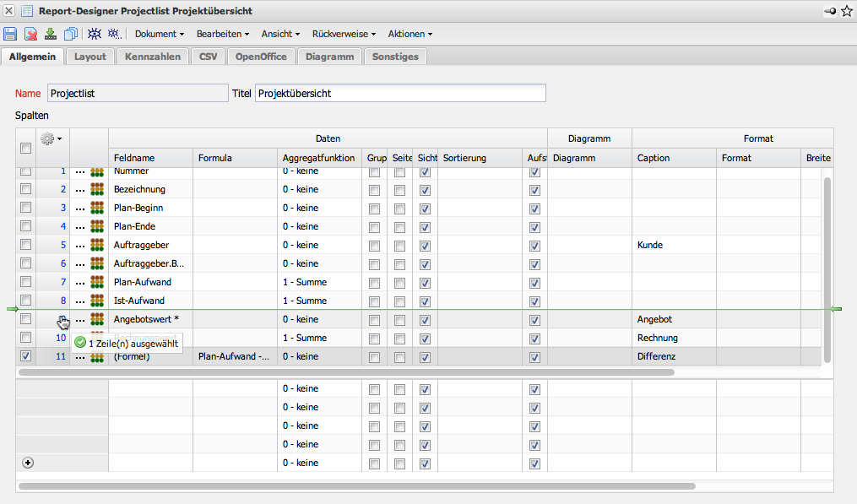This screenshot has height=504, width=857.
Task: Click the green download arrow toolbar icon
Action: 51,34
